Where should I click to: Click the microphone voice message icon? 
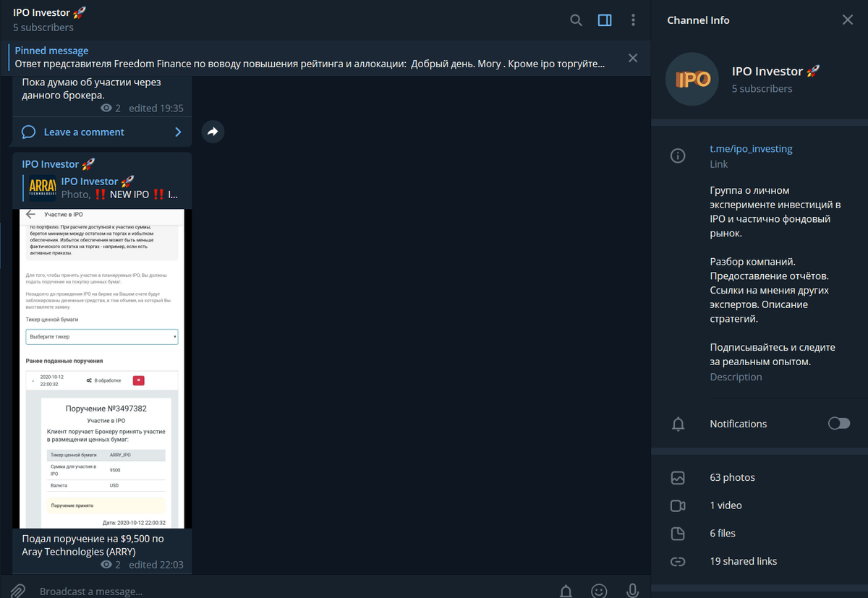coord(632,591)
